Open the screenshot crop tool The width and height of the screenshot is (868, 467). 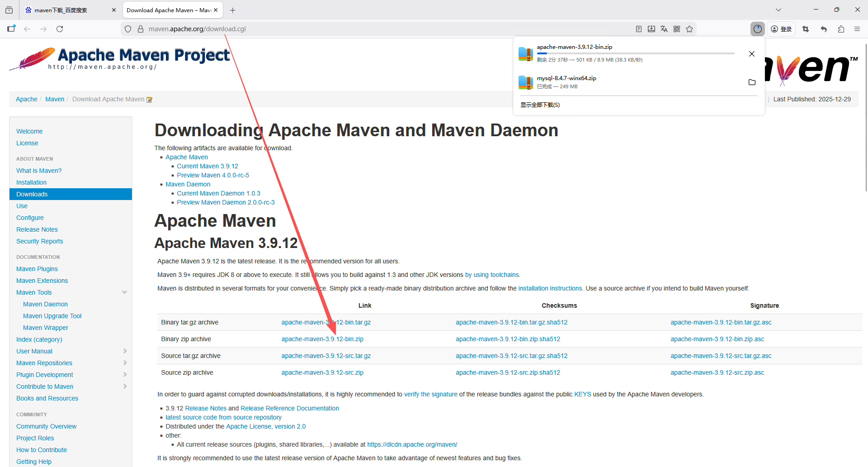tap(805, 29)
